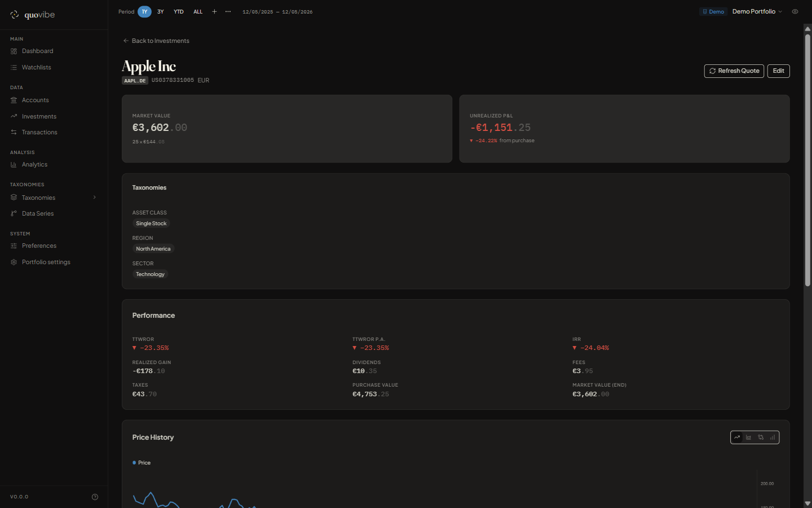The image size is (812, 508).
Task: Toggle the Price legend series
Action: (142, 463)
